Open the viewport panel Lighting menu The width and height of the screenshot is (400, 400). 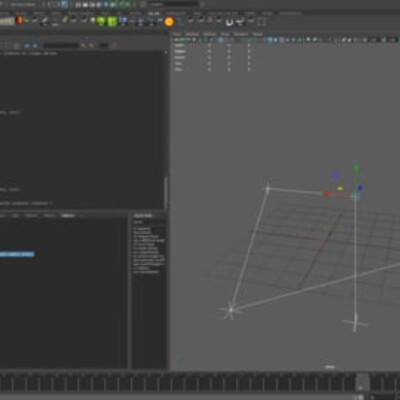209,34
